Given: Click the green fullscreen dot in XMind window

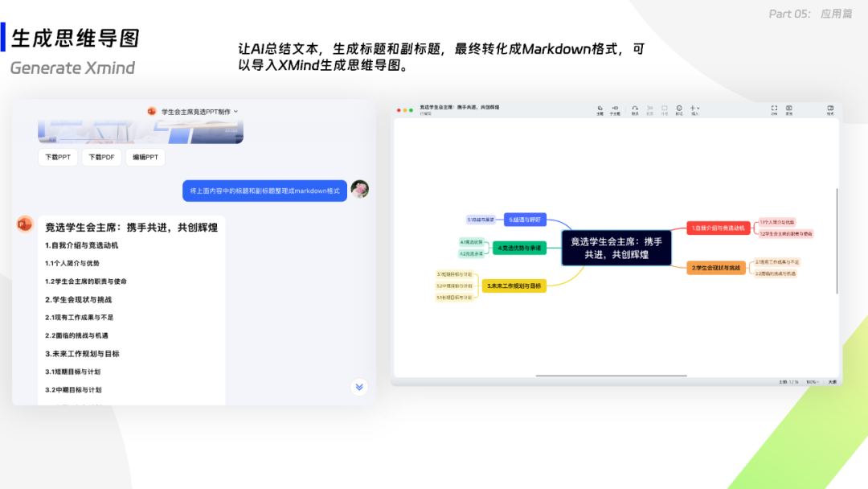Looking at the screenshot, I should point(411,110).
